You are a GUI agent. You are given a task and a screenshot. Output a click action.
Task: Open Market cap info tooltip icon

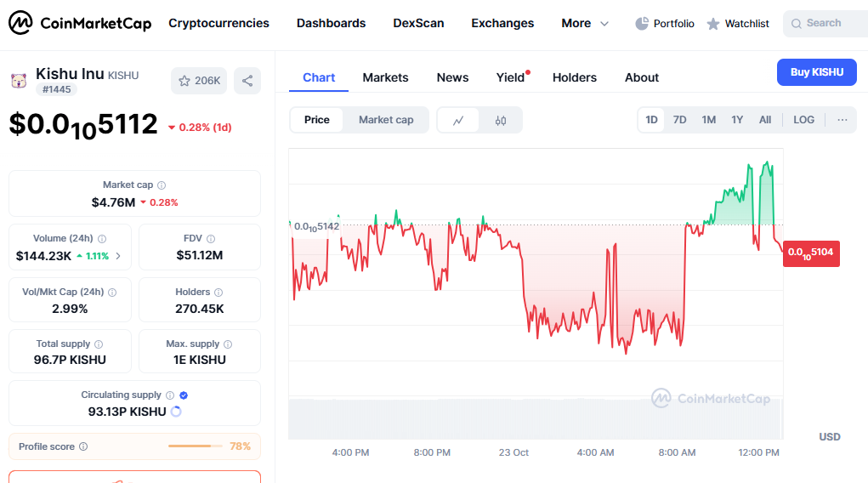[x=162, y=185]
